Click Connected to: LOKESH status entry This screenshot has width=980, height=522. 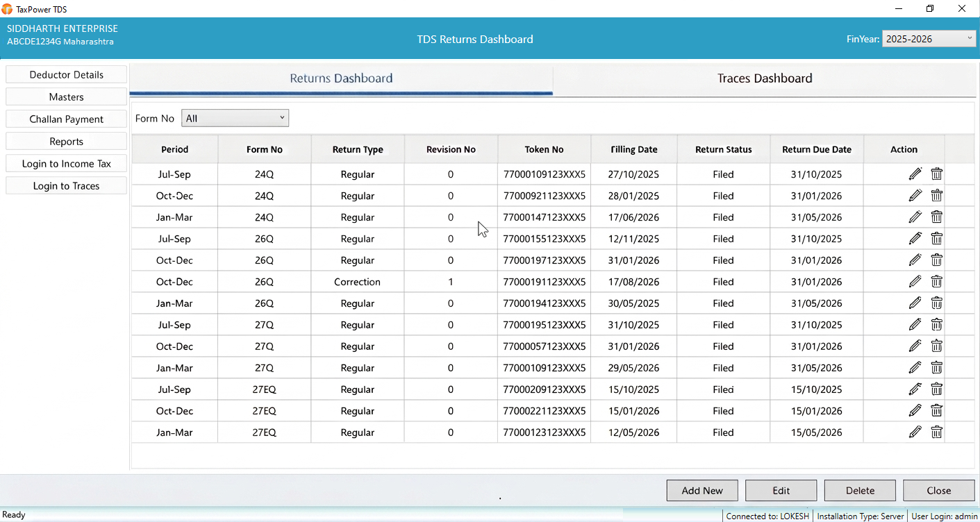click(x=767, y=516)
